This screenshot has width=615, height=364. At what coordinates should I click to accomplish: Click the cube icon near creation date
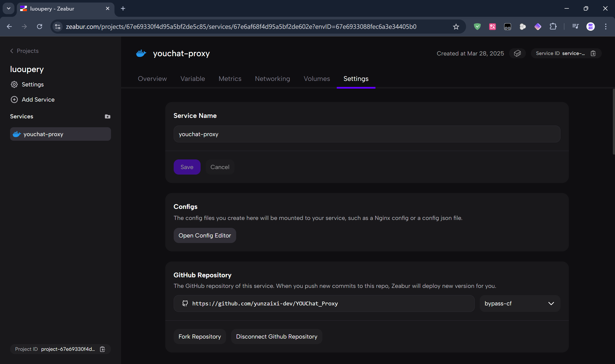pyautogui.click(x=517, y=53)
